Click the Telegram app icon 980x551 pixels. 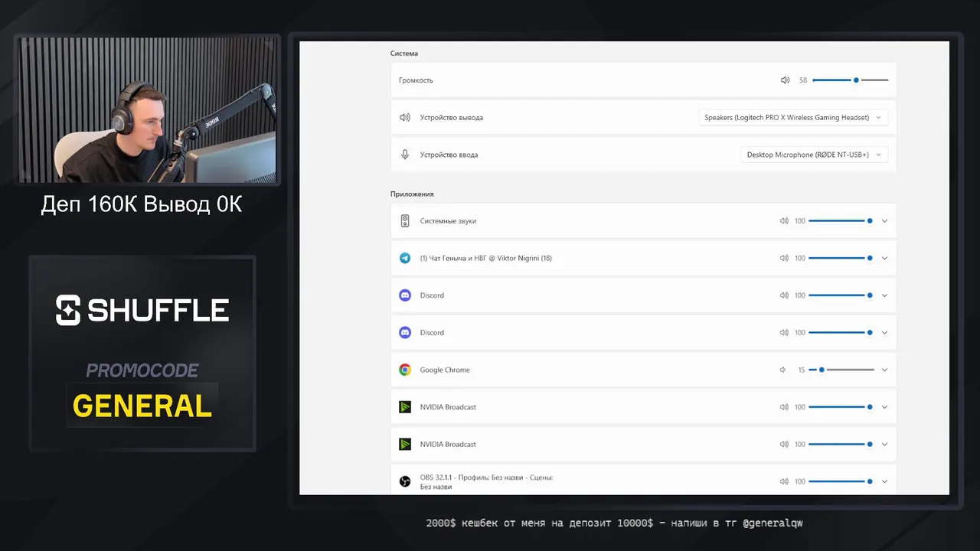(405, 258)
